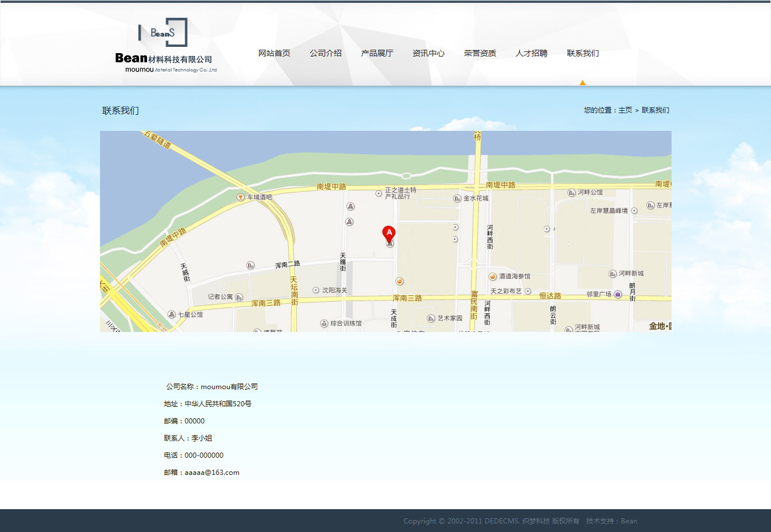Click 联系我们 in the navigation bar
Viewport: 771px width, 532px height.
pos(583,53)
